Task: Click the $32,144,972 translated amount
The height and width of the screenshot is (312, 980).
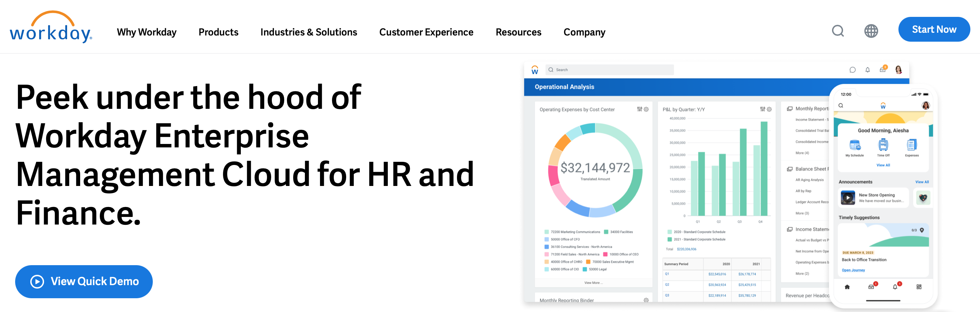Action: pyautogui.click(x=595, y=168)
